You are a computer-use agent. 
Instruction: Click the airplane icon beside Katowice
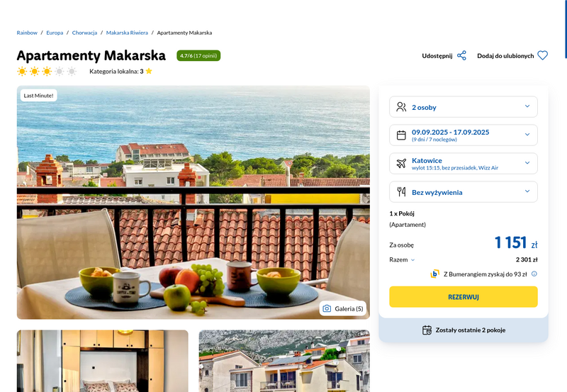point(401,164)
